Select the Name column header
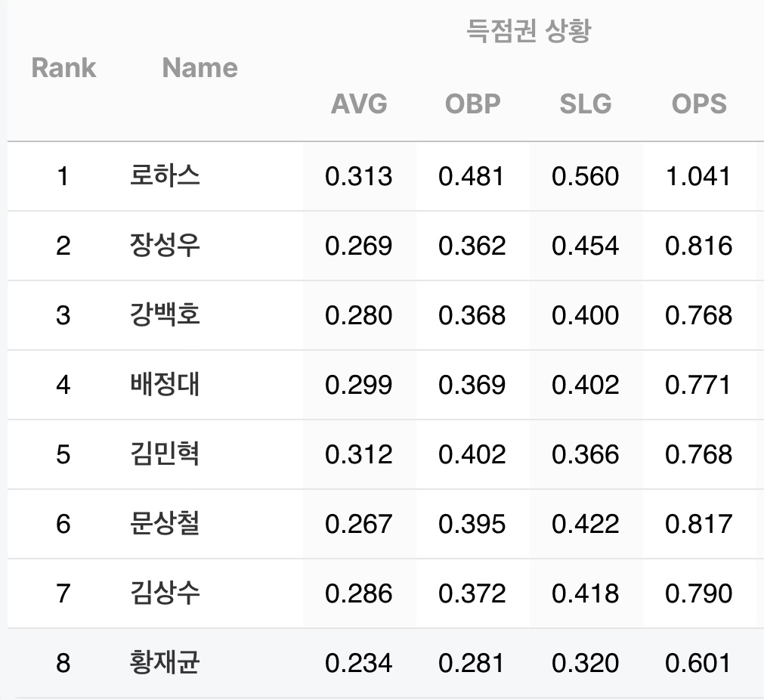 [x=200, y=67]
